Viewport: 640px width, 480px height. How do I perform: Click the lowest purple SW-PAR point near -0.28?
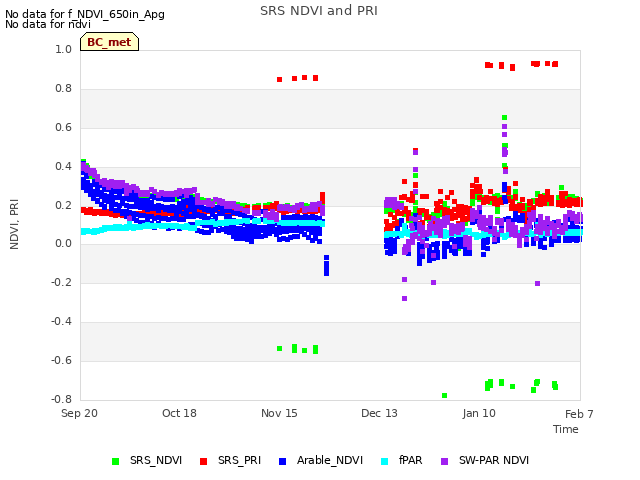click(404, 298)
